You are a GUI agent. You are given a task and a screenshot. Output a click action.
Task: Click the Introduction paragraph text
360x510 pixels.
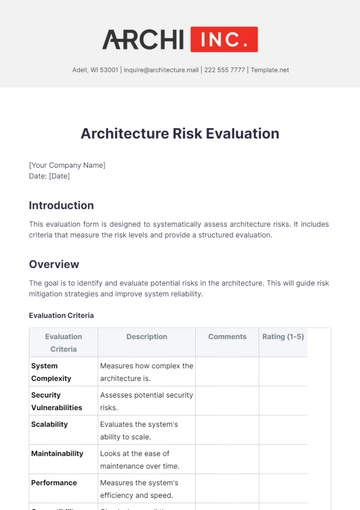pyautogui.click(x=179, y=230)
